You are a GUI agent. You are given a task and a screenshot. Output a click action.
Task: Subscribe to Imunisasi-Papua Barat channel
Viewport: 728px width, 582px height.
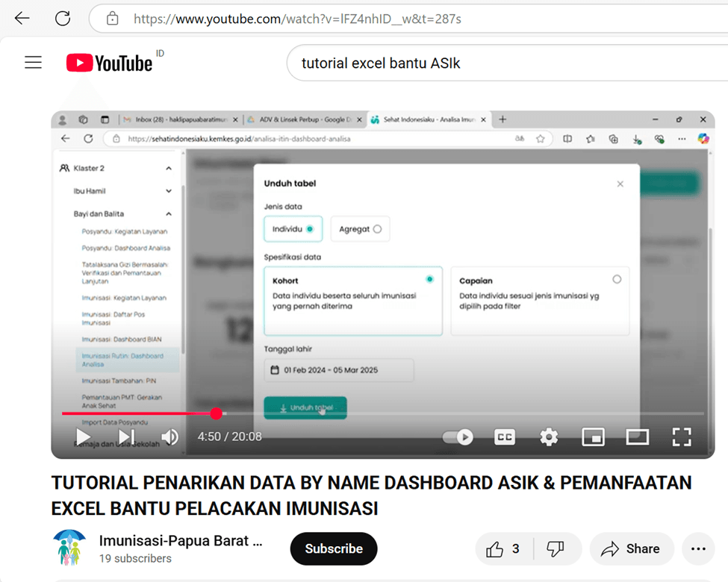tap(334, 548)
